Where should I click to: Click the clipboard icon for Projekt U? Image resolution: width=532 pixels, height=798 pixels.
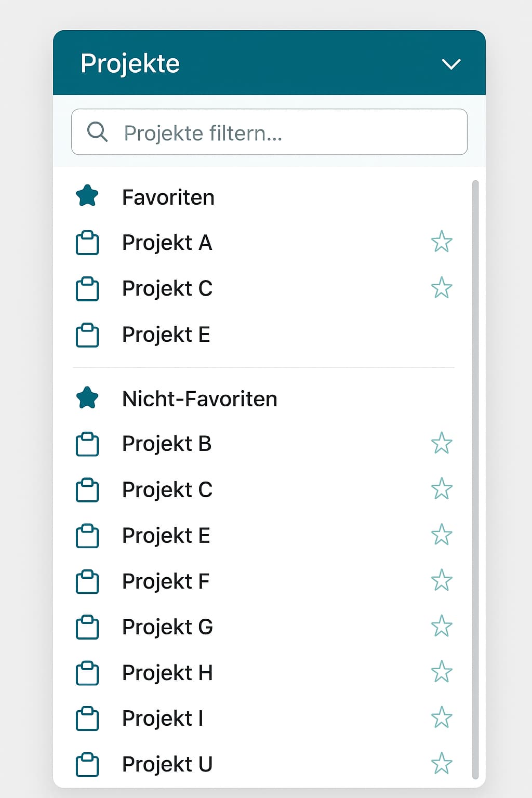(x=87, y=765)
